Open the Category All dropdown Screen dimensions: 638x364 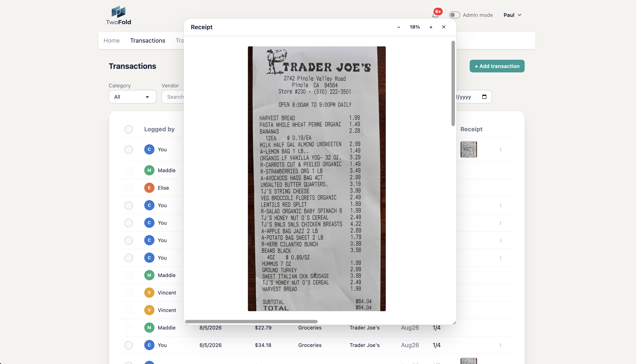133,97
